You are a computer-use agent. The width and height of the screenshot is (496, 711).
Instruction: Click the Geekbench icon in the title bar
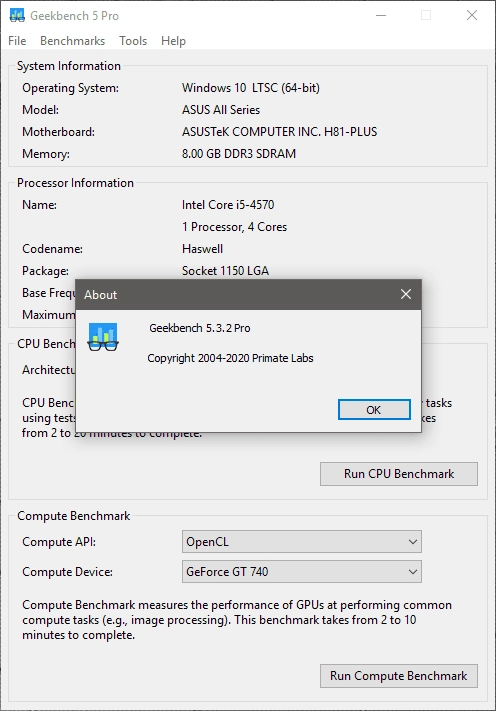17,15
